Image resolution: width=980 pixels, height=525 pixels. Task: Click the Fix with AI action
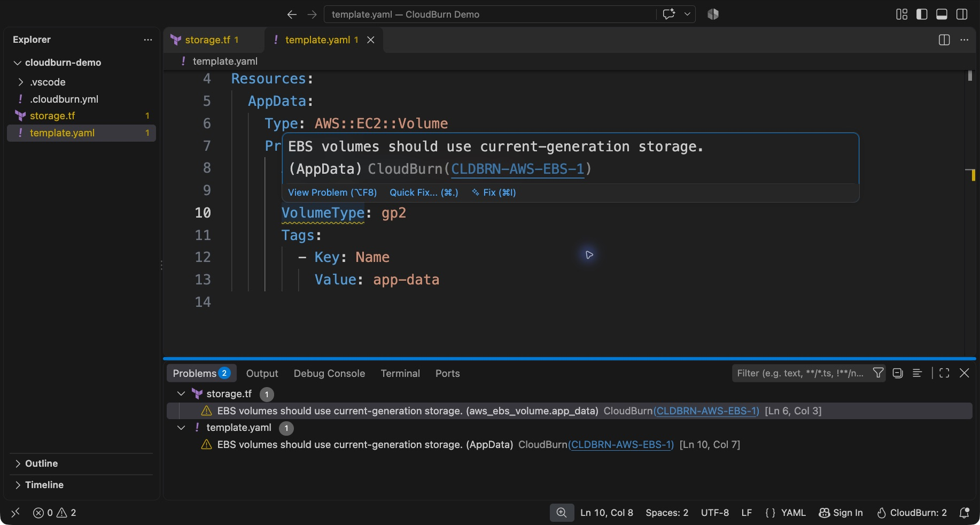[494, 192]
